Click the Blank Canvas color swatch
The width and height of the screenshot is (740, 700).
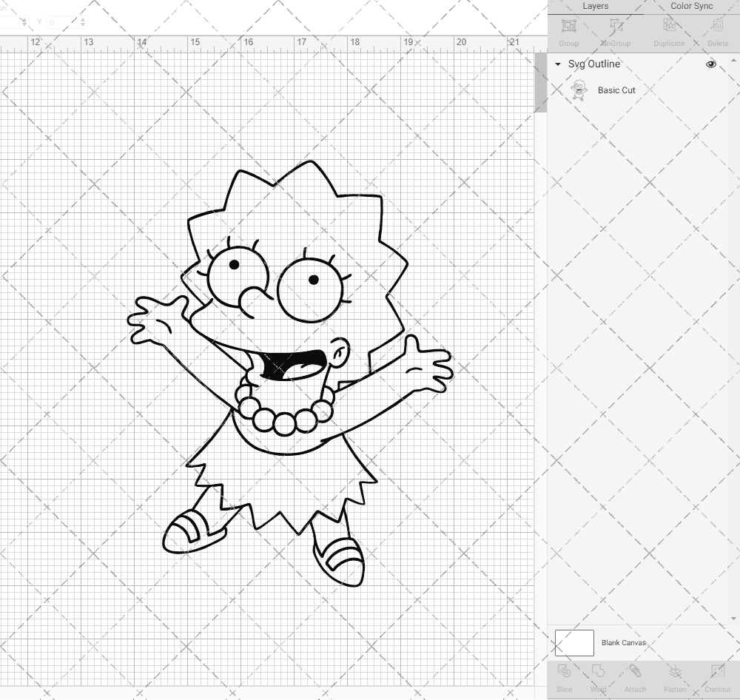574,643
